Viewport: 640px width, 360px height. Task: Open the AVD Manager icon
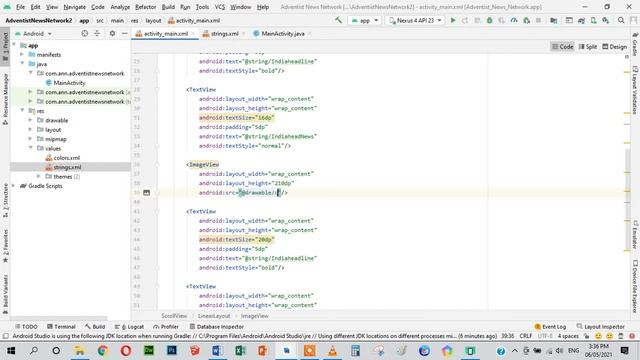click(x=593, y=20)
